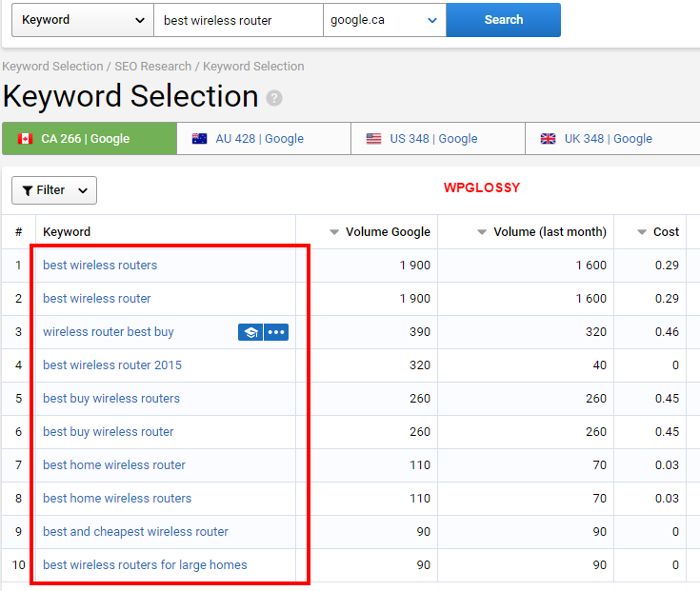Click the search query input field
The height and width of the screenshot is (591, 700).
(x=238, y=20)
